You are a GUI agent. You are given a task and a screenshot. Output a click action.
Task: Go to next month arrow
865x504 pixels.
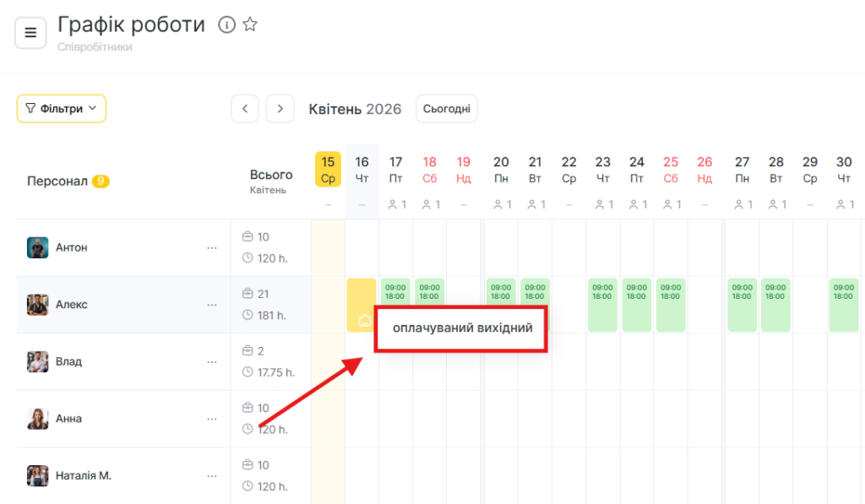pos(280,109)
